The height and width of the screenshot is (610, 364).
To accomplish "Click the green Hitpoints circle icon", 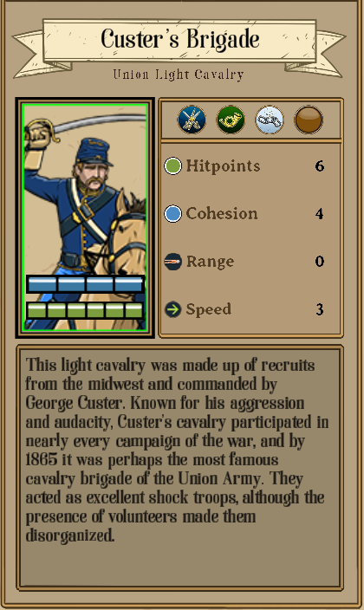I will [x=172, y=165].
